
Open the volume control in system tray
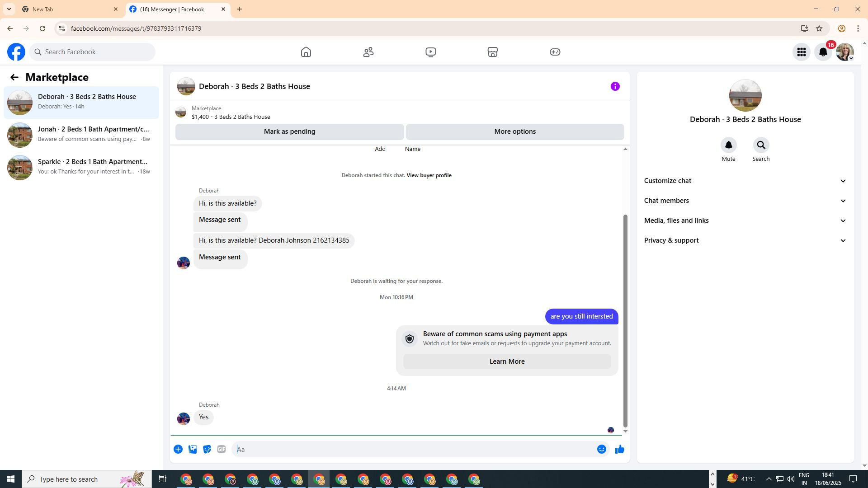point(791,479)
